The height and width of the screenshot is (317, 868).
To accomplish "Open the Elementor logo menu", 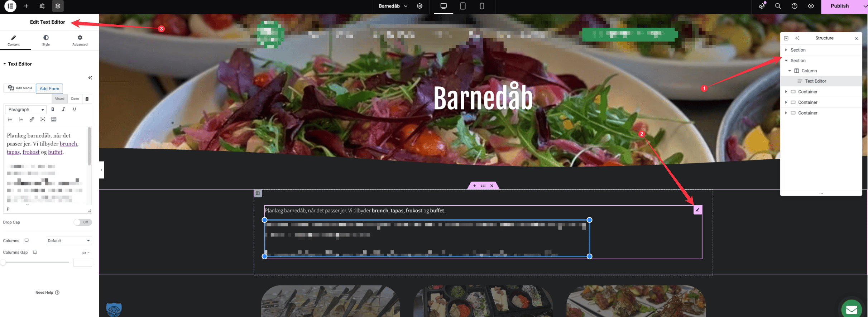I will [x=10, y=6].
